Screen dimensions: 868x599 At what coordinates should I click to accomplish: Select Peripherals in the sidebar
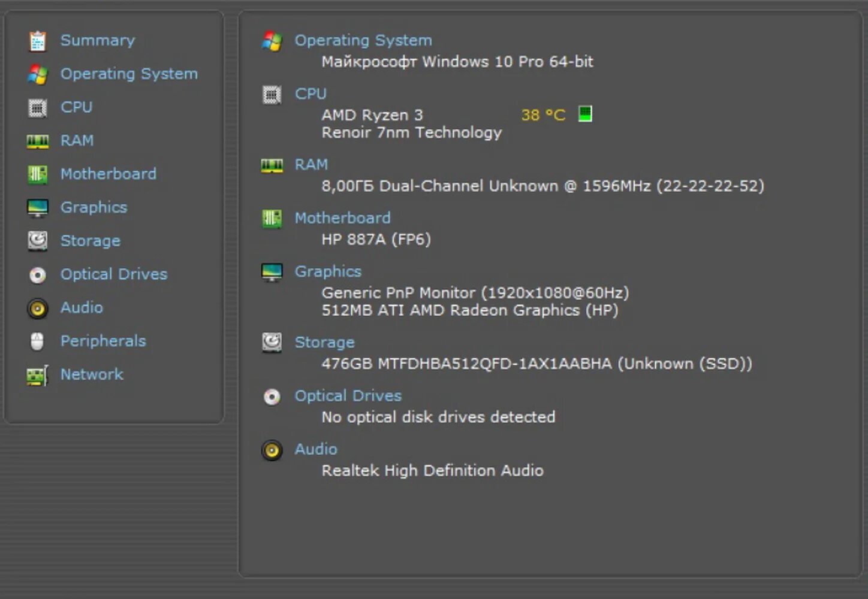(x=103, y=341)
